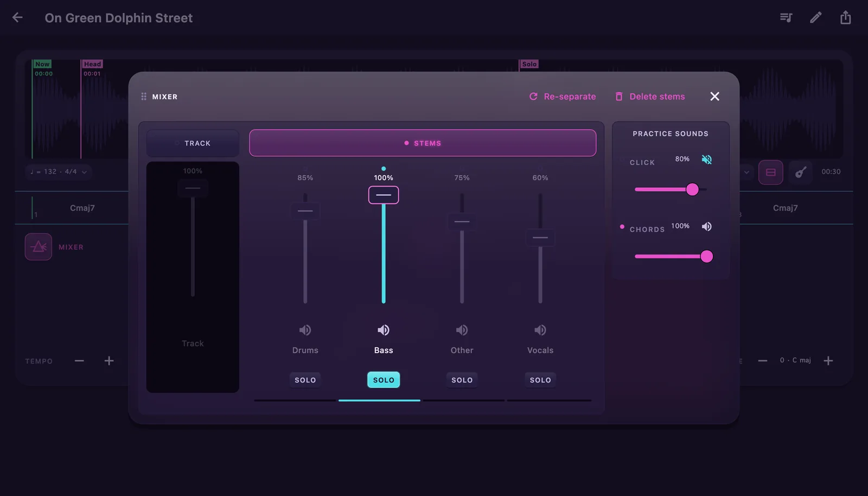Solo the Vocals stem
This screenshot has width=868, height=496.
tap(540, 380)
